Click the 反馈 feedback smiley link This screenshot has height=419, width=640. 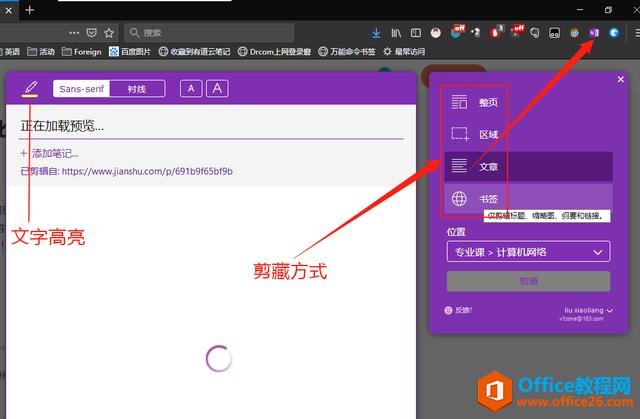[458, 310]
